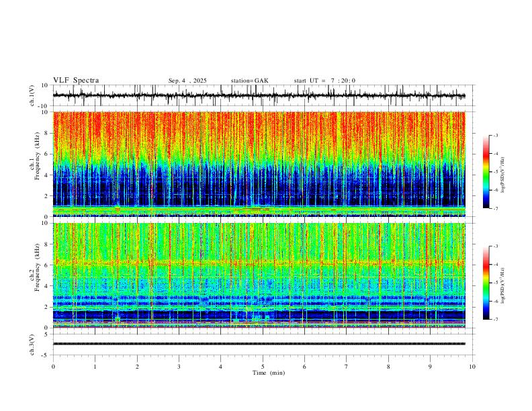Click the "-5" tick on ch.1 colorbar
This screenshot has width=532, height=411.
coord(495,172)
